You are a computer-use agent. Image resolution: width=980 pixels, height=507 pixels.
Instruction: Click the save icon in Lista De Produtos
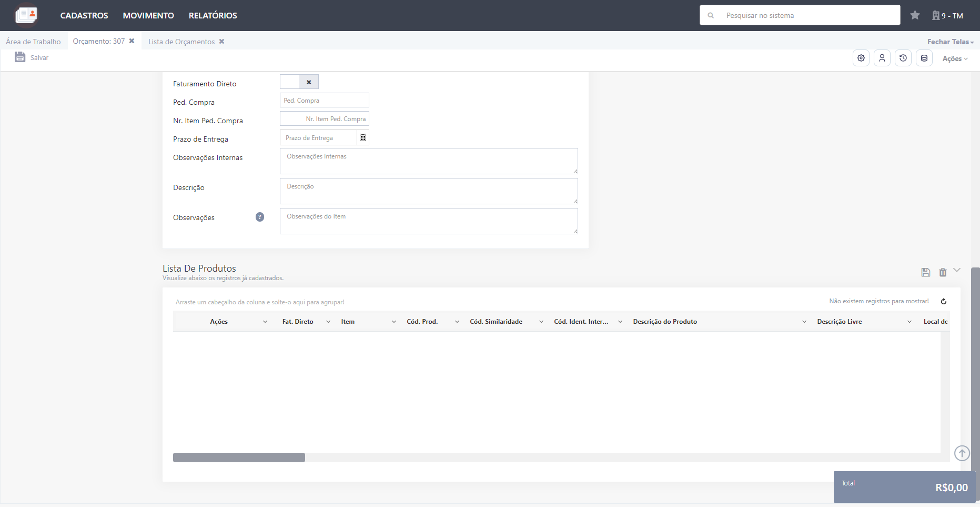click(x=926, y=272)
